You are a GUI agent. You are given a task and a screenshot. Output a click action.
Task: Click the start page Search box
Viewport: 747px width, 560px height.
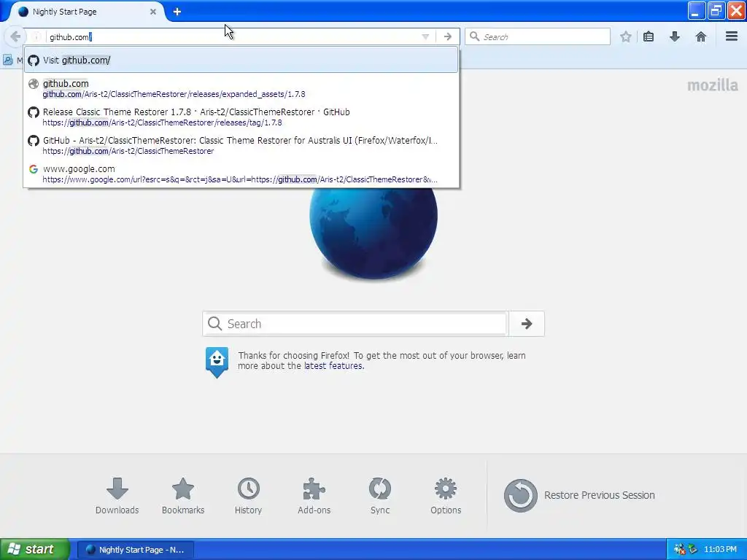point(355,324)
